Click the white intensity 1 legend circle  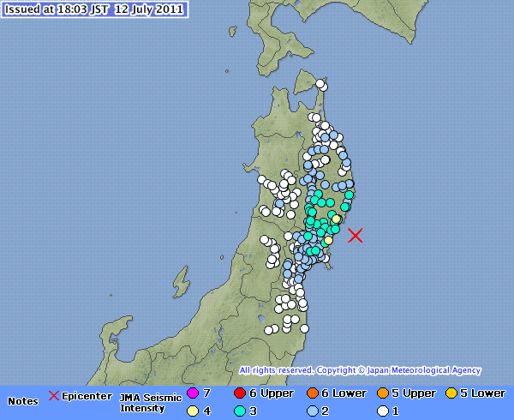(381, 411)
